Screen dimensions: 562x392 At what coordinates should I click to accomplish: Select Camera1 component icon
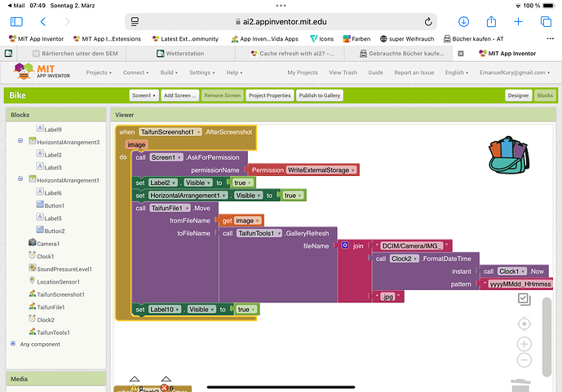click(x=33, y=243)
